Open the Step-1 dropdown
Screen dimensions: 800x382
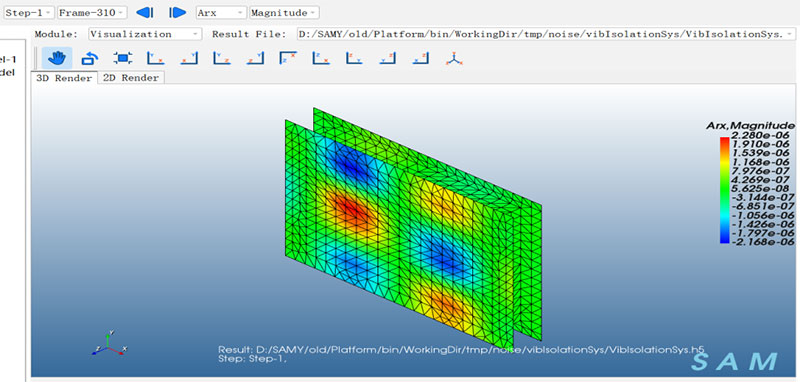pyautogui.click(x=29, y=13)
